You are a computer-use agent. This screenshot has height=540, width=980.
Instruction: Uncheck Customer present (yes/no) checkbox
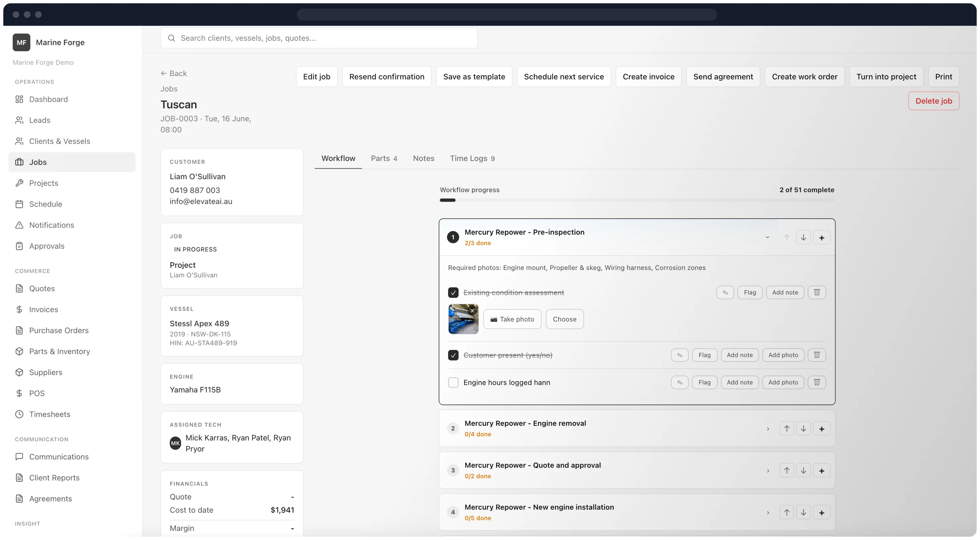453,355
